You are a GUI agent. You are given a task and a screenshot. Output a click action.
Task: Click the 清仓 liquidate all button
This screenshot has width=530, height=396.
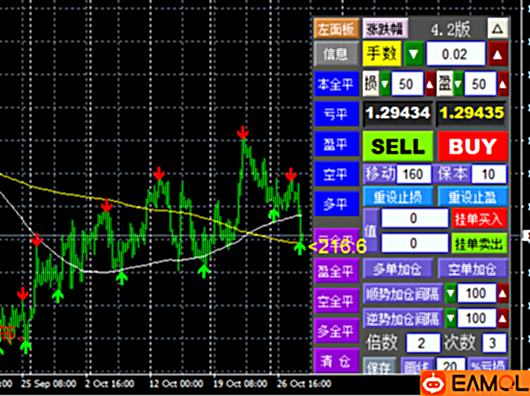click(x=336, y=361)
